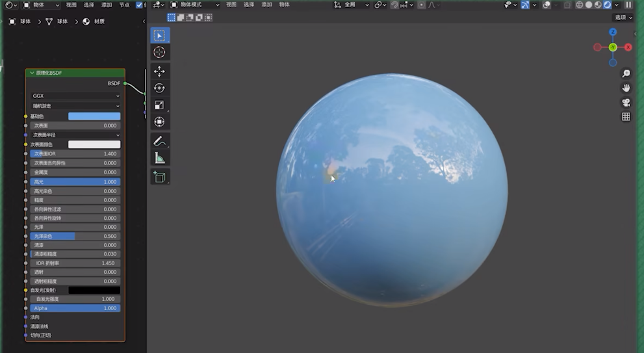Click the black 自发光(发射) swatch
Screen dimensions: 644x353
pyautogui.click(x=94, y=290)
